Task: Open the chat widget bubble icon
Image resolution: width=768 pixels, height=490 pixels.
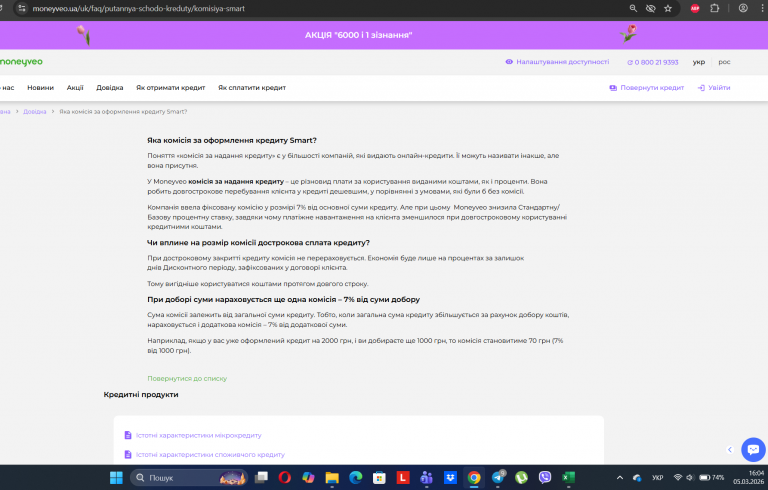Action: (x=753, y=449)
